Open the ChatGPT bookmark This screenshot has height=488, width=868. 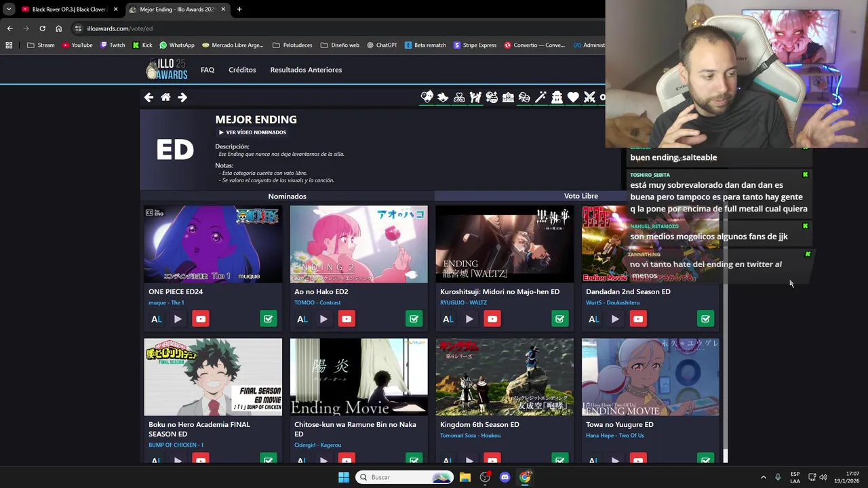pyautogui.click(x=382, y=45)
